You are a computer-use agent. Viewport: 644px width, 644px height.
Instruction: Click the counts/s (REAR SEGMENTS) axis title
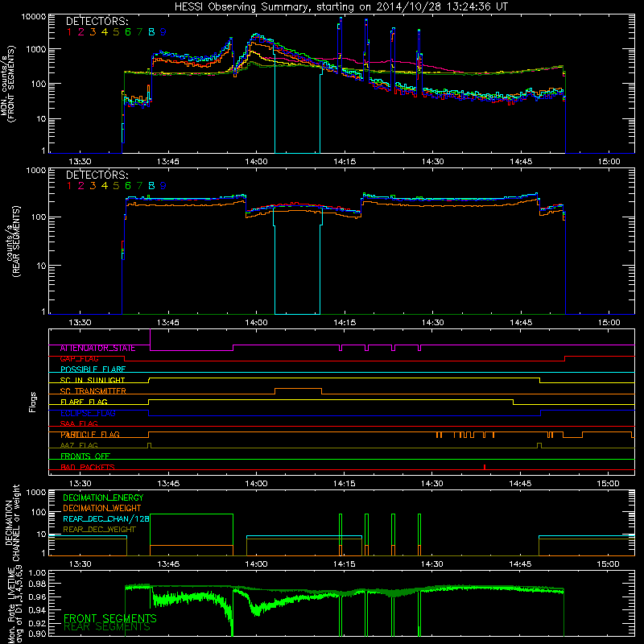(12, 242)
